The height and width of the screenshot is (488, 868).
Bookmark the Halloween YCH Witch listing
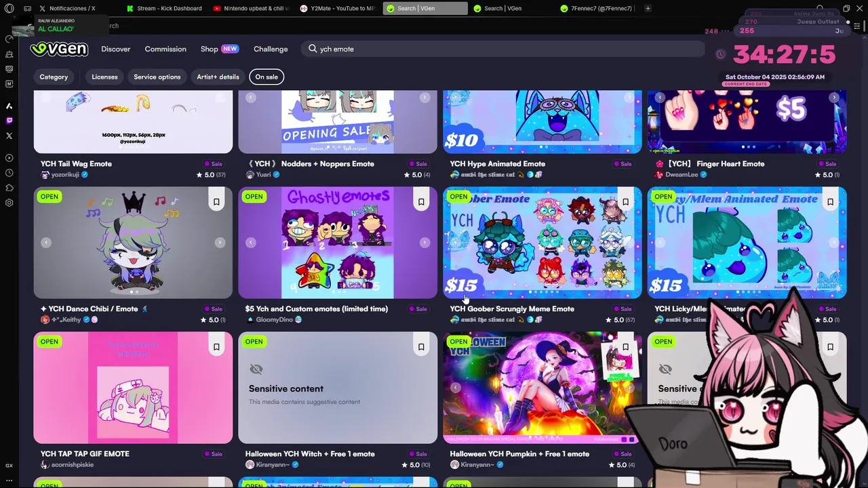coord(421,347)
